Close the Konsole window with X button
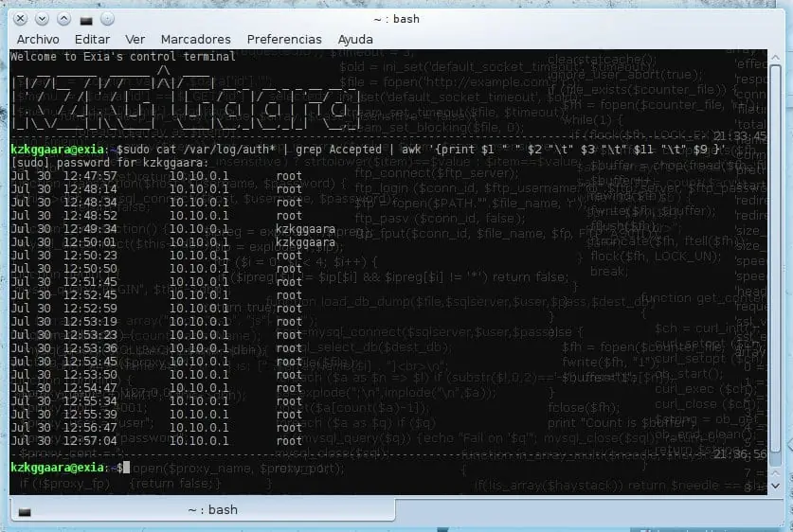This screenshot has height=532, width=793. pyautogui.click(x=20, y=19)
